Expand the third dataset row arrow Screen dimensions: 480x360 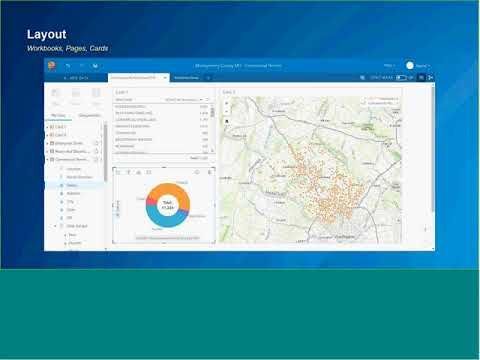pos(47,143)
